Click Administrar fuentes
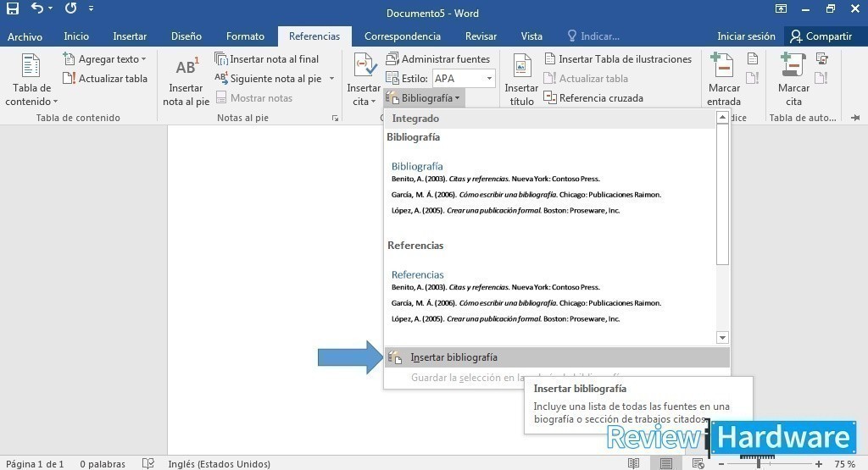Viewport: 868px width, 470px height. coord(438,59)
